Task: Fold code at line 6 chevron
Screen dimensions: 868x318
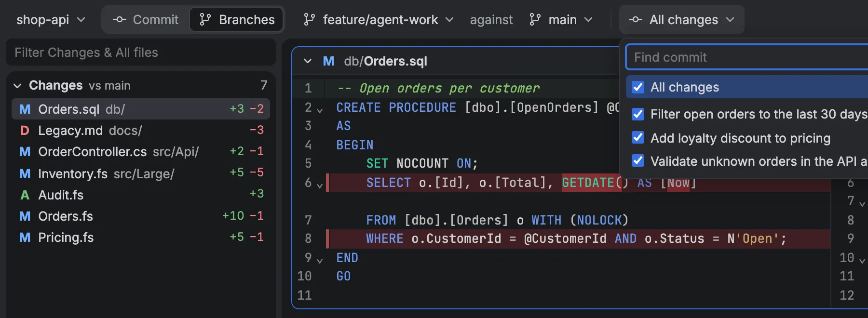Action: [x=320, y=185]
